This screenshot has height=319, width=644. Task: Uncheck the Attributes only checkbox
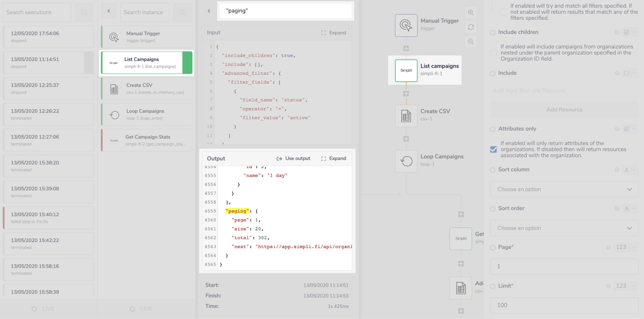point(493,150)
